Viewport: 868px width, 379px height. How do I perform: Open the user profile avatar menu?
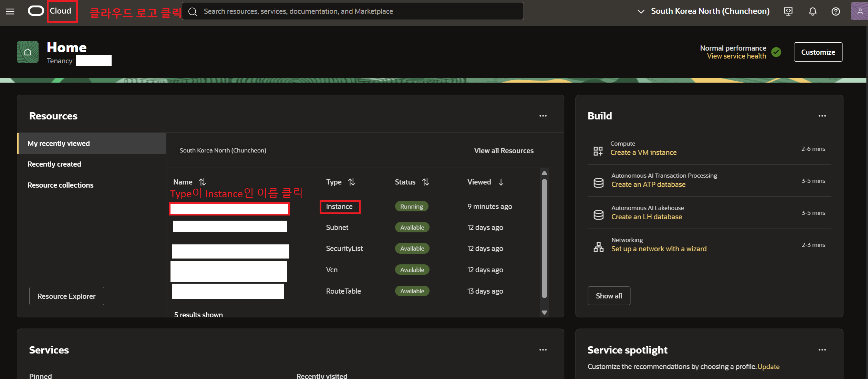pyautogui.click(x=860, y=11)
